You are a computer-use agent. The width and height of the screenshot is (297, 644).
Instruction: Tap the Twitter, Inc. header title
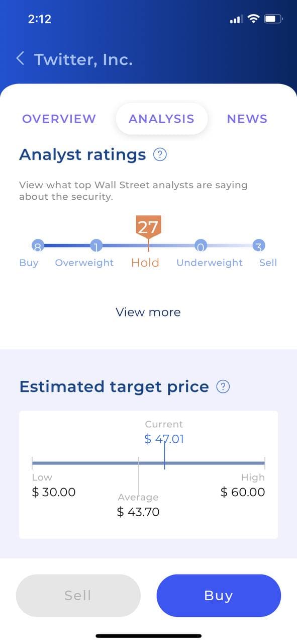click(x=83, y=60)
